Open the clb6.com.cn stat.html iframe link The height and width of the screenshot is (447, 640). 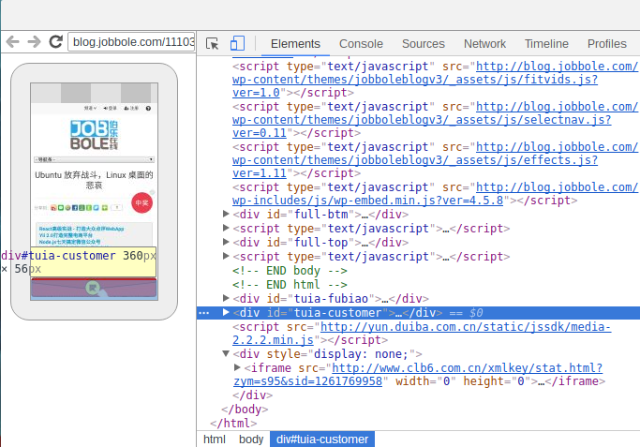(x=418, y=374)
